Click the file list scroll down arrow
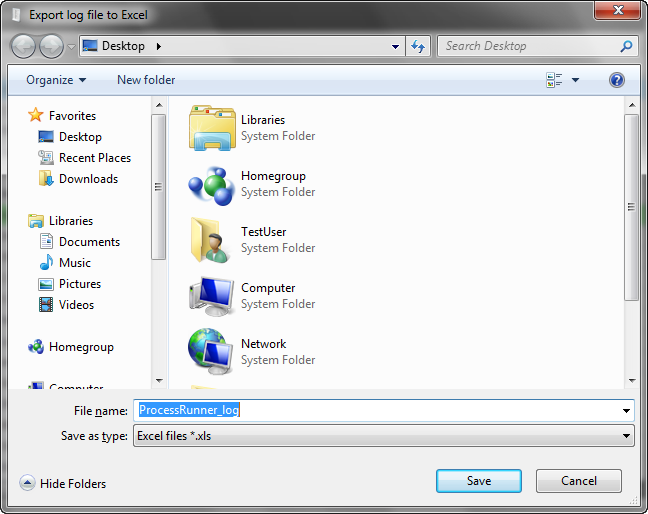 (631, 381)
